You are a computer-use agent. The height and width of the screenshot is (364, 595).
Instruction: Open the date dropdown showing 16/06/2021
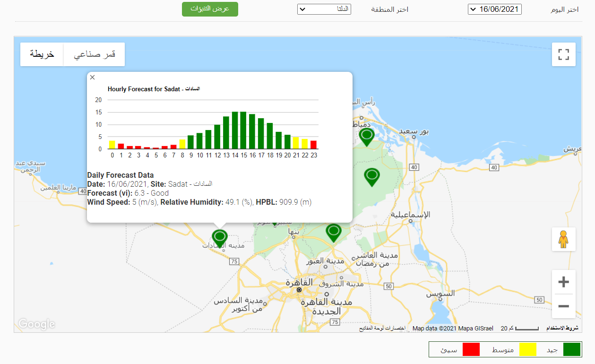coord(494,9)
